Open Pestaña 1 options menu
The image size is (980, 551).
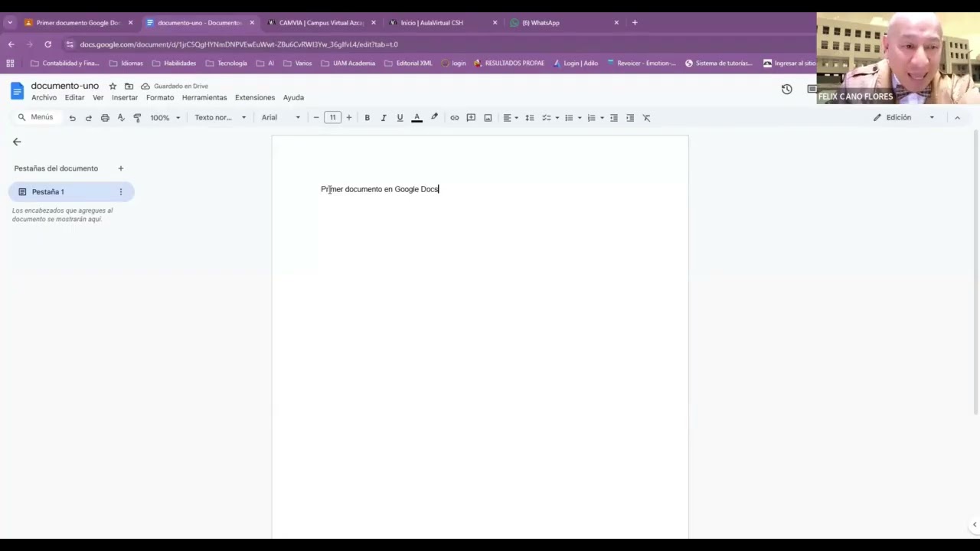(120, 192)
